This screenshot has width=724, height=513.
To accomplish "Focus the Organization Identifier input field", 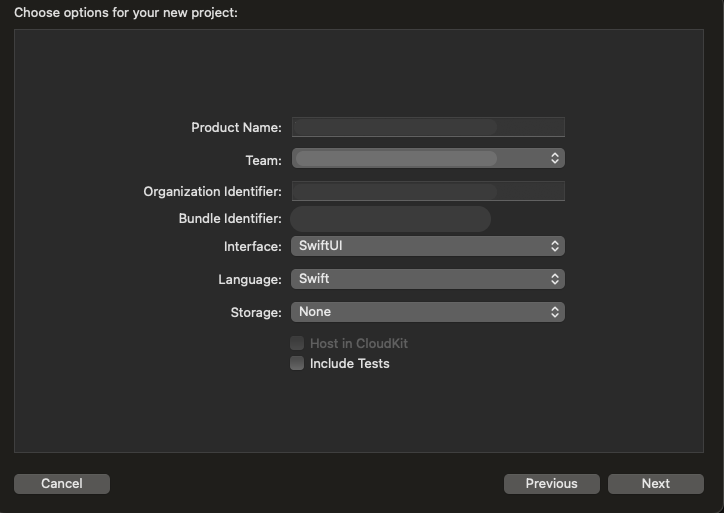I will (x=427, y=191).
